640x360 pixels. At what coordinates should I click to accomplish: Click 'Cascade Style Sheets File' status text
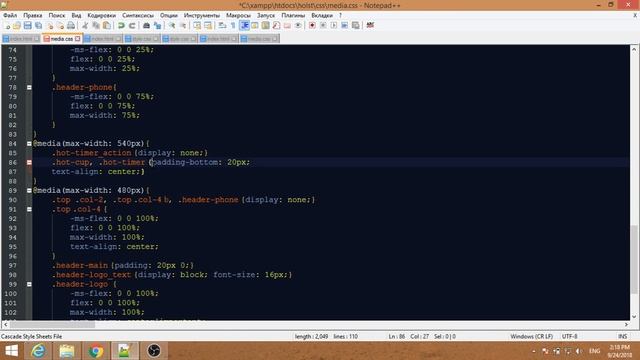(31, 337)
